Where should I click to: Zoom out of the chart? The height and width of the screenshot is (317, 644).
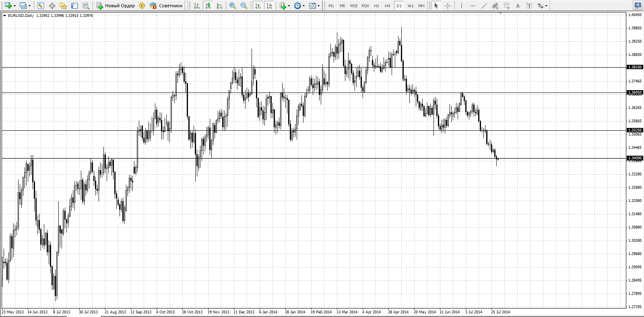coord(244,6)
